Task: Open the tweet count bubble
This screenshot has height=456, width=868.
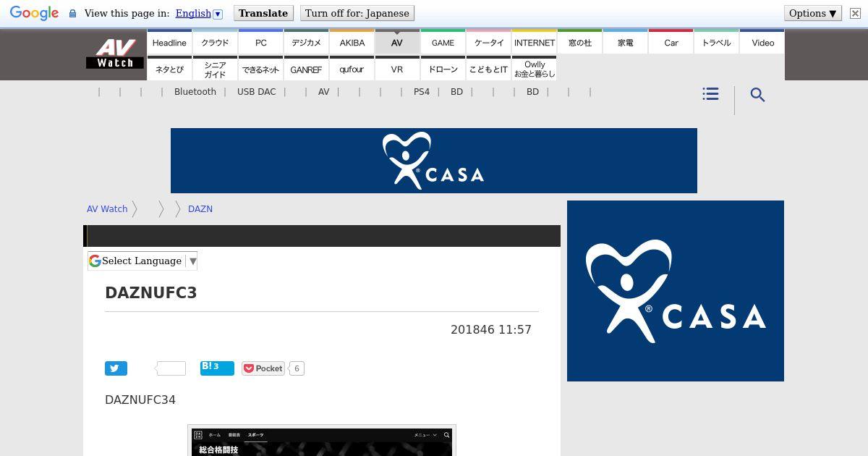Action: click(x=171, y=368)
